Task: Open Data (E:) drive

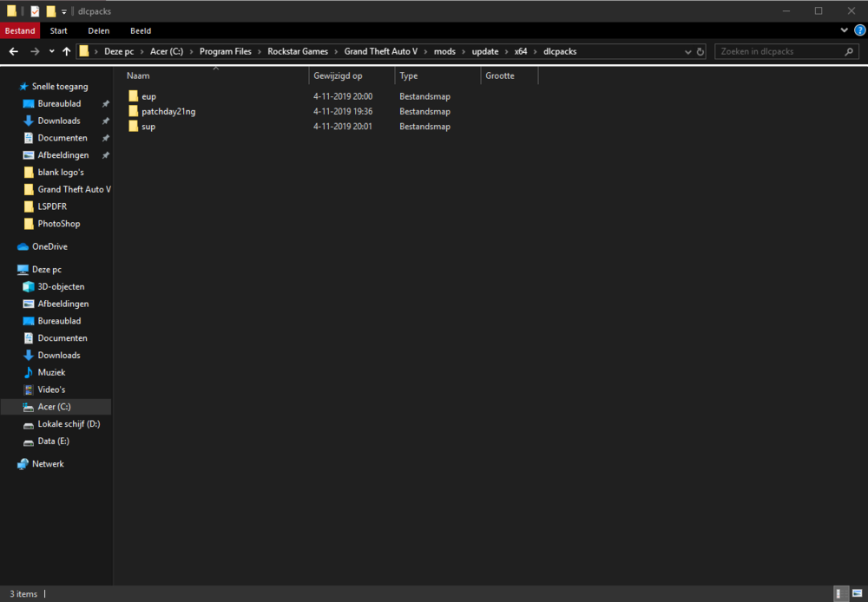Action: [x=53, y=441]
